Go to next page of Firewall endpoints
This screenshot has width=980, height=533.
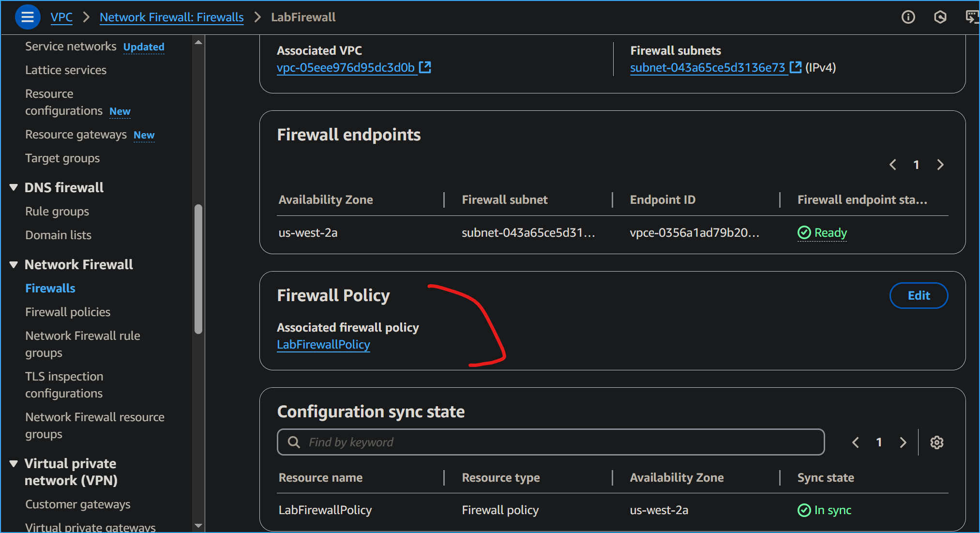click(940, 165)
